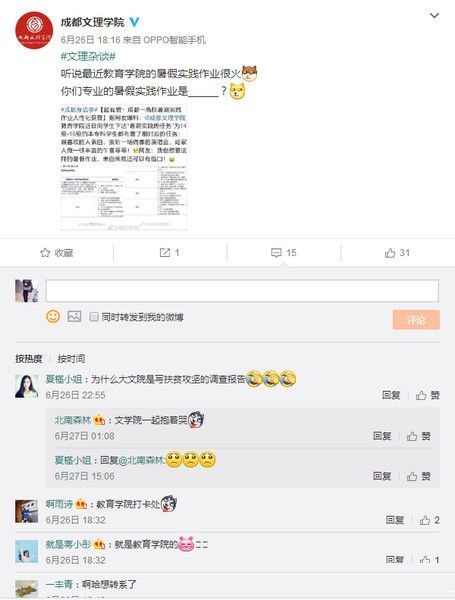
Task: Open the #文理杂谈# hashtag link
Action: [x=88, y=56]
